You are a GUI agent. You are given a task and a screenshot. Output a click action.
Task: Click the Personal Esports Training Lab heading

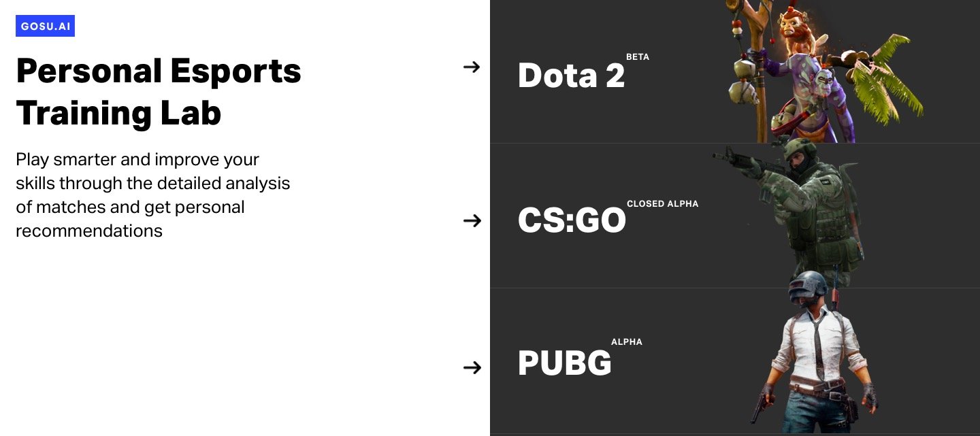(158, 91)
